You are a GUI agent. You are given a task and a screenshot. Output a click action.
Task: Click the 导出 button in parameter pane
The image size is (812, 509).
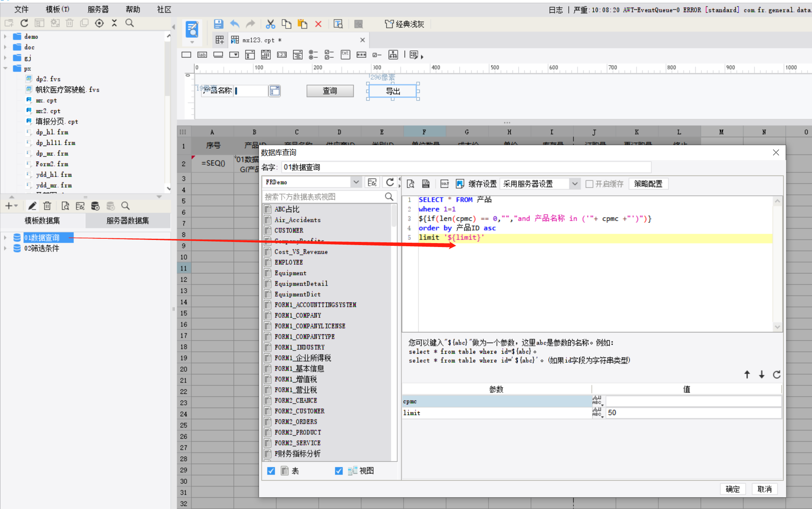[x=393, y=91]
